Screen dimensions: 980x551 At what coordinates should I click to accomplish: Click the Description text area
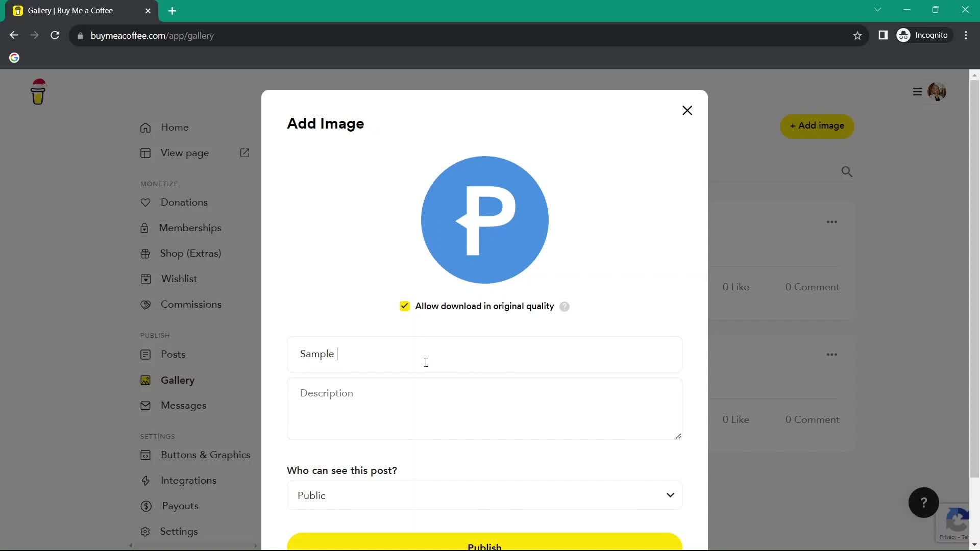click(x=484, y=408)
